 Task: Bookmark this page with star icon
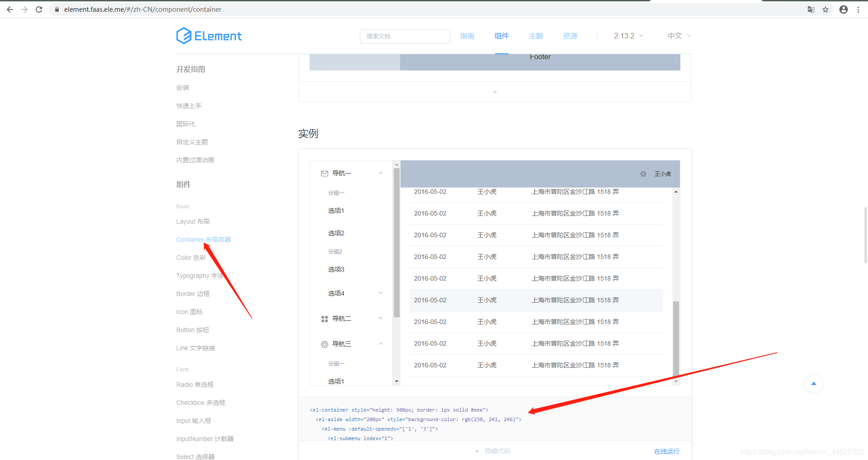pos(826,9)
